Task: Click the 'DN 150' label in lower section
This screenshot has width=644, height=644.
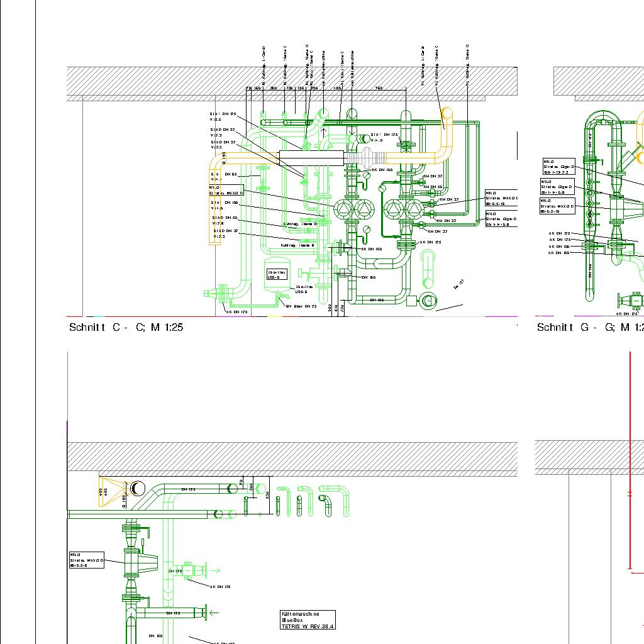Action: click(155, 636)
